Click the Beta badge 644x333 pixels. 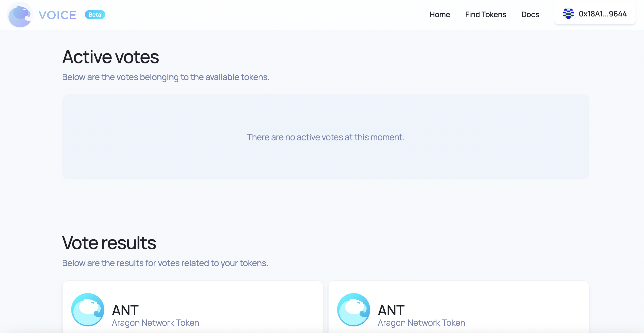[x=95, y=15]
